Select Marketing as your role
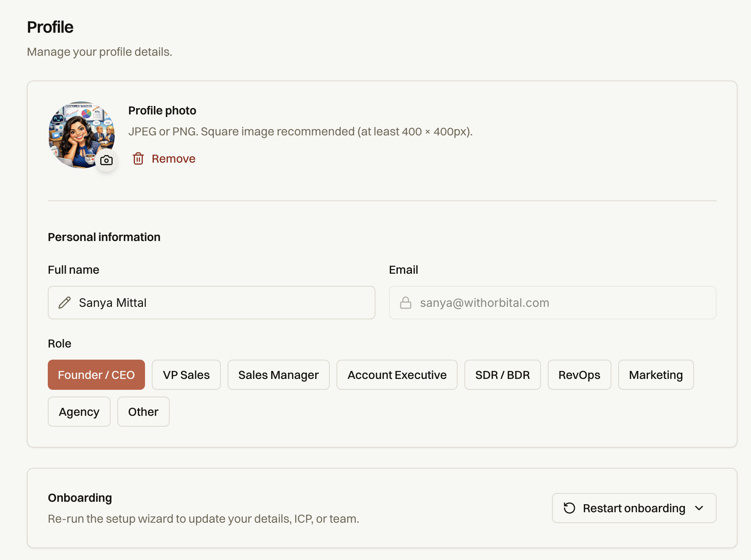 pos(656,375)
